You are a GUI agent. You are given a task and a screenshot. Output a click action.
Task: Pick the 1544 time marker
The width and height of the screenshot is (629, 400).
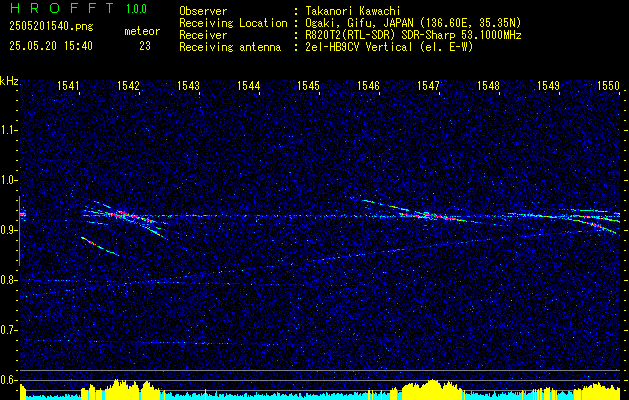[x=248, y=85]
